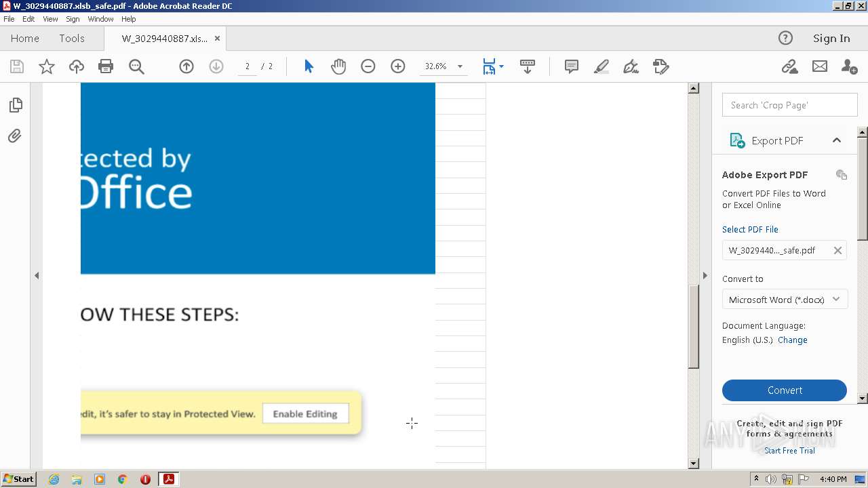Click Select PDF File link

click(x=750, y=229)
